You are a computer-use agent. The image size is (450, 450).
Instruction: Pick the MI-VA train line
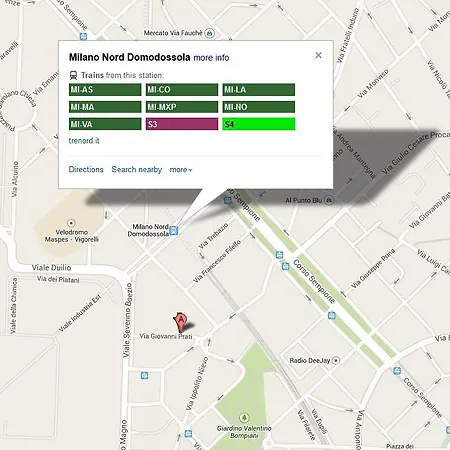pyautogui.click(x=105, y=124)
